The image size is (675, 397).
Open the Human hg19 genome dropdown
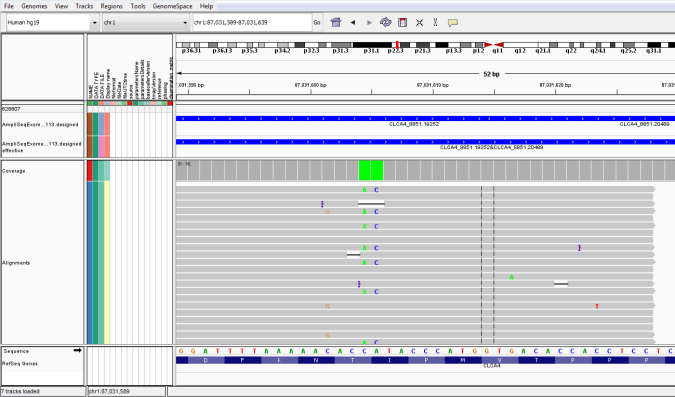(53, 22)
